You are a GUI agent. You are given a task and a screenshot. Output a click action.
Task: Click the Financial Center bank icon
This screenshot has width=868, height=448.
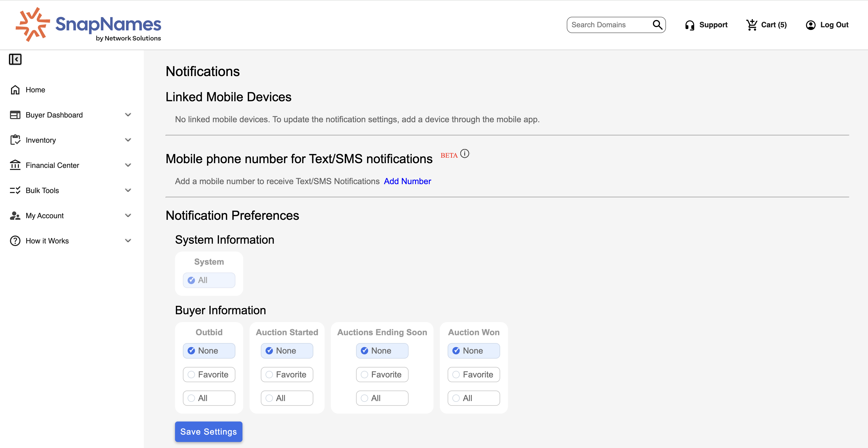click(x=15, y=165)
